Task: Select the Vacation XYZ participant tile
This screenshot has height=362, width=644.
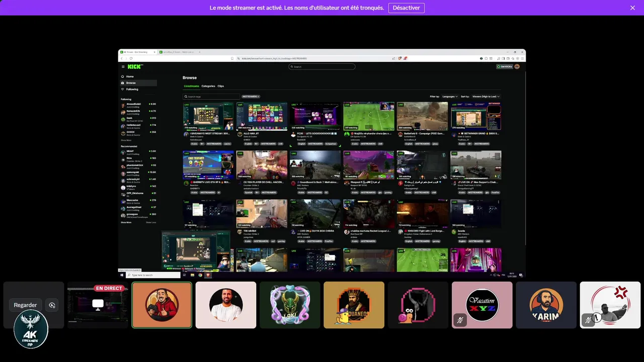Action: click(x=482, y=305)
